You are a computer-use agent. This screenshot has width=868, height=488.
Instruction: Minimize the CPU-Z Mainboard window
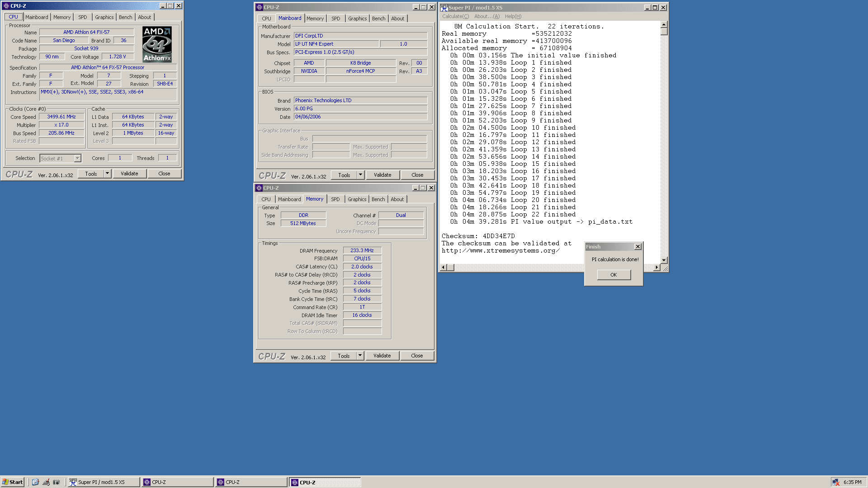416,7
